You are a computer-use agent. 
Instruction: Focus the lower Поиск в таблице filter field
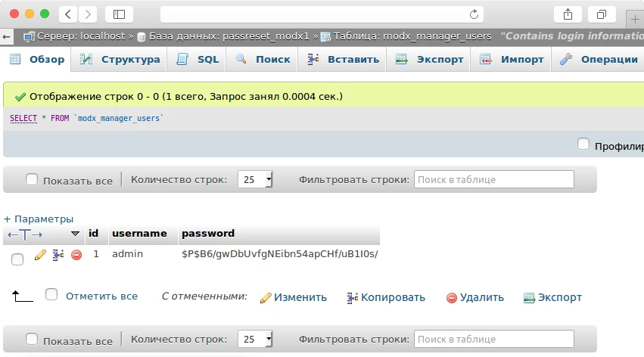(x=493, y=339)
